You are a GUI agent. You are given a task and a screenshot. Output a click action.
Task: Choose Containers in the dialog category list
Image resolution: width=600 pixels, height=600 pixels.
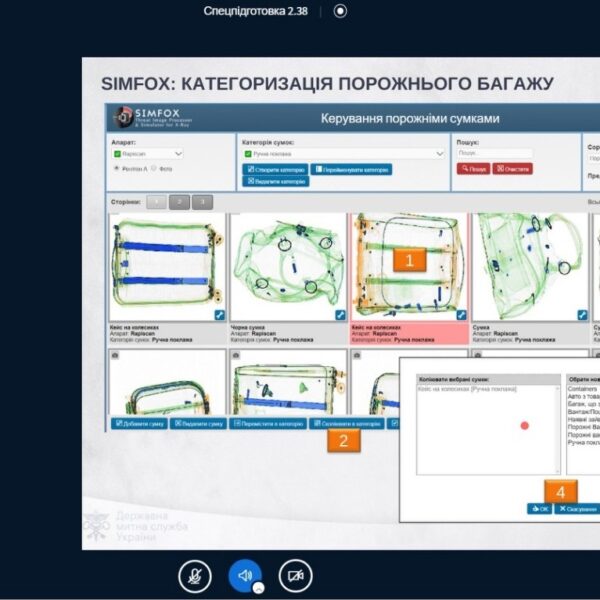point(582,389)
